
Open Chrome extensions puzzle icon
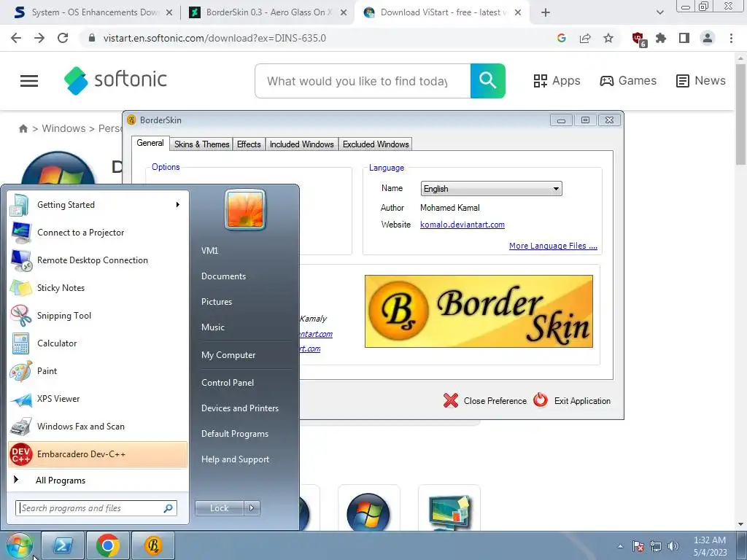[661, 38]
